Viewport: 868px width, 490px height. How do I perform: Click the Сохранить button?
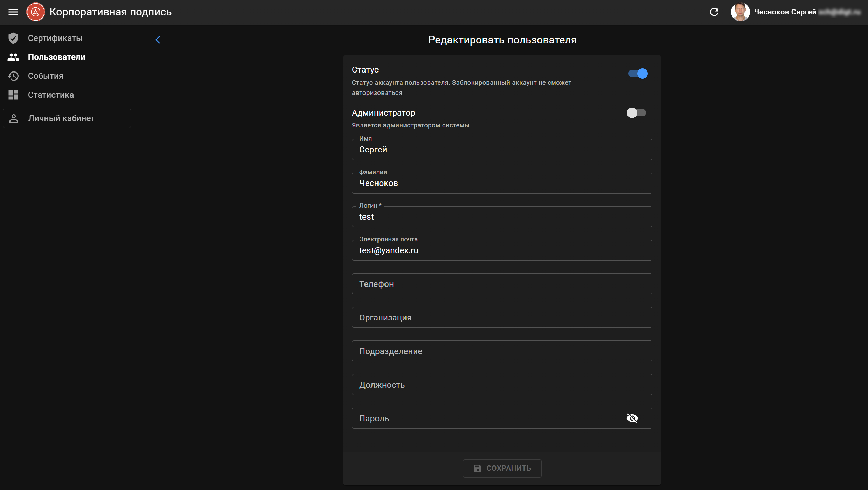(502, 468)
